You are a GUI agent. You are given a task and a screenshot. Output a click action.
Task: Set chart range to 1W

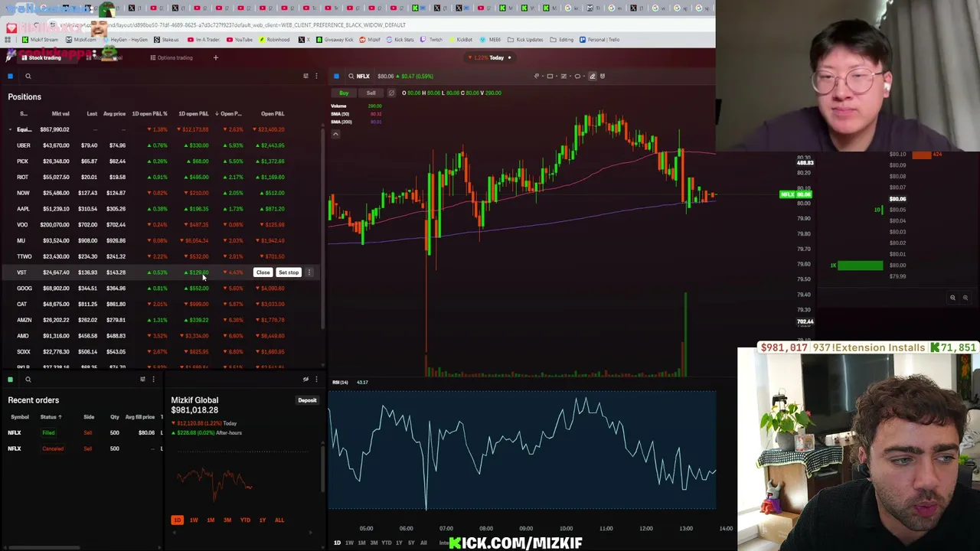click(349, 543)
